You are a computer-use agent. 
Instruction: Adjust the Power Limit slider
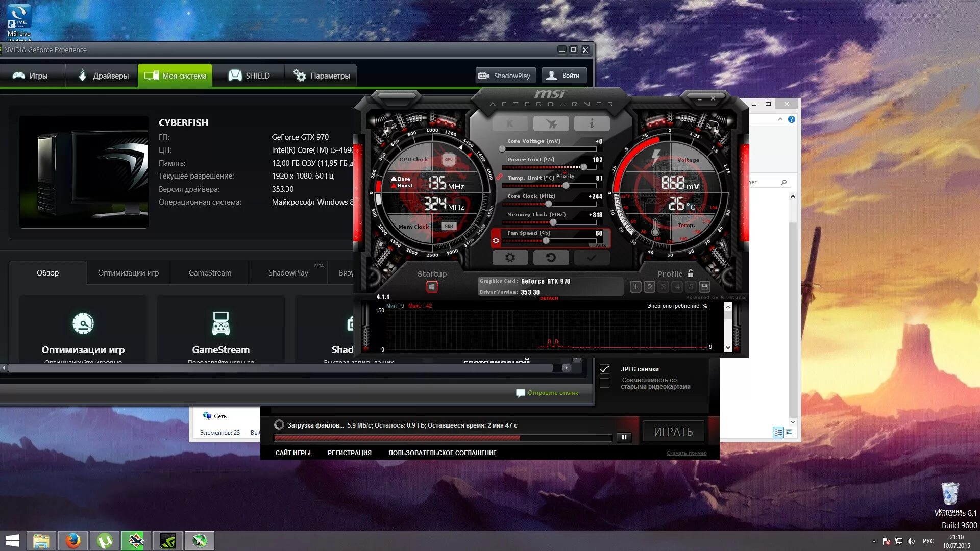(x=549, y=167)
